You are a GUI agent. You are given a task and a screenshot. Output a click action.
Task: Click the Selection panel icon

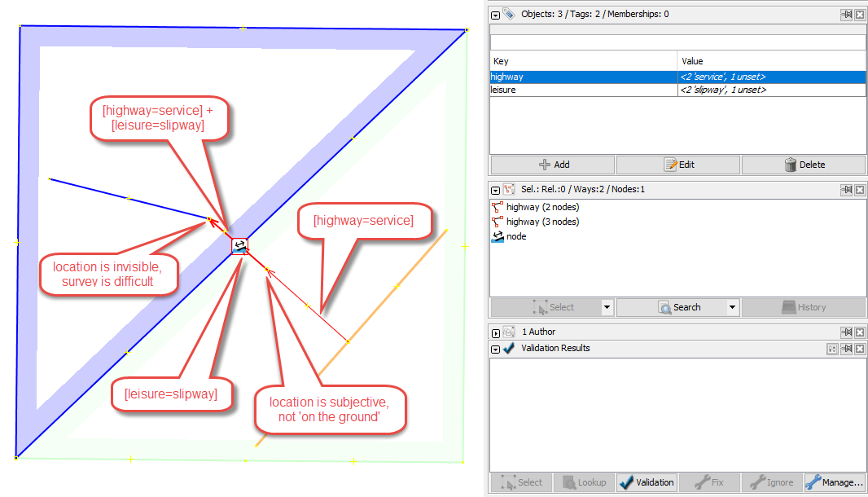(x=509, y=190)
